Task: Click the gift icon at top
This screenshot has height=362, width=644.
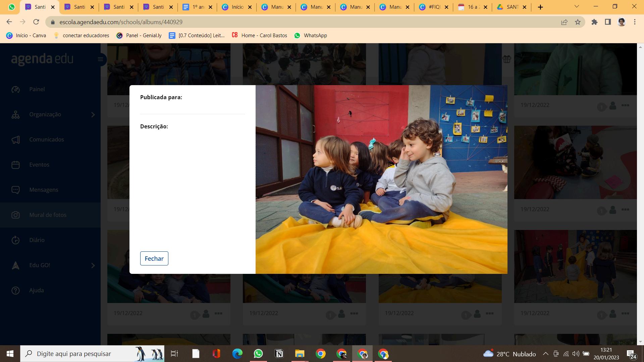Action: click(506, 59)
